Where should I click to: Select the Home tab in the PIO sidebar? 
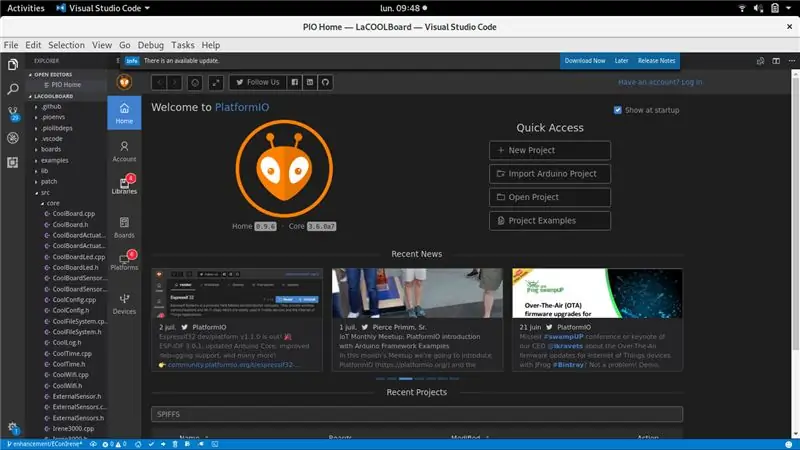tap(124, 113)
